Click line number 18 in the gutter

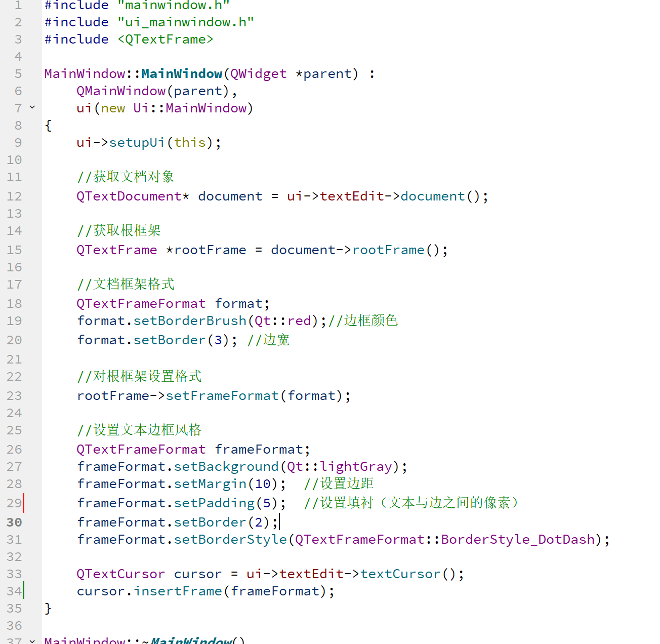click(14, 303)
